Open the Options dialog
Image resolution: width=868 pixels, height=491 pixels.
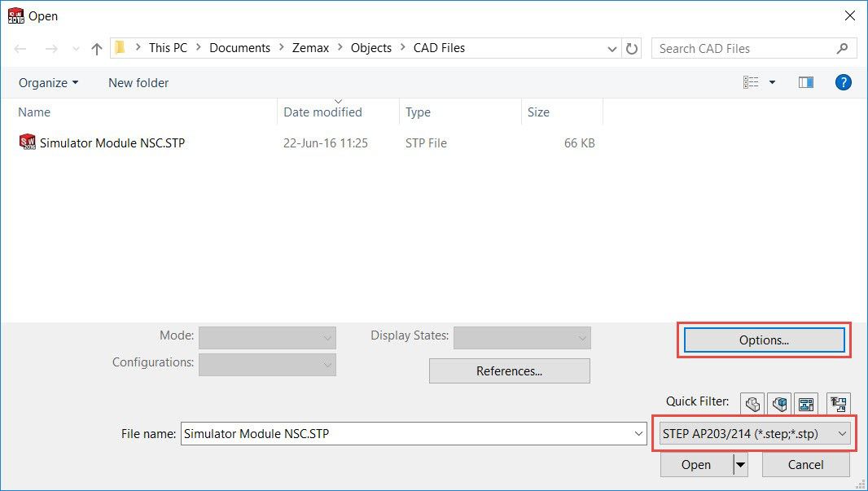(762, 340)
